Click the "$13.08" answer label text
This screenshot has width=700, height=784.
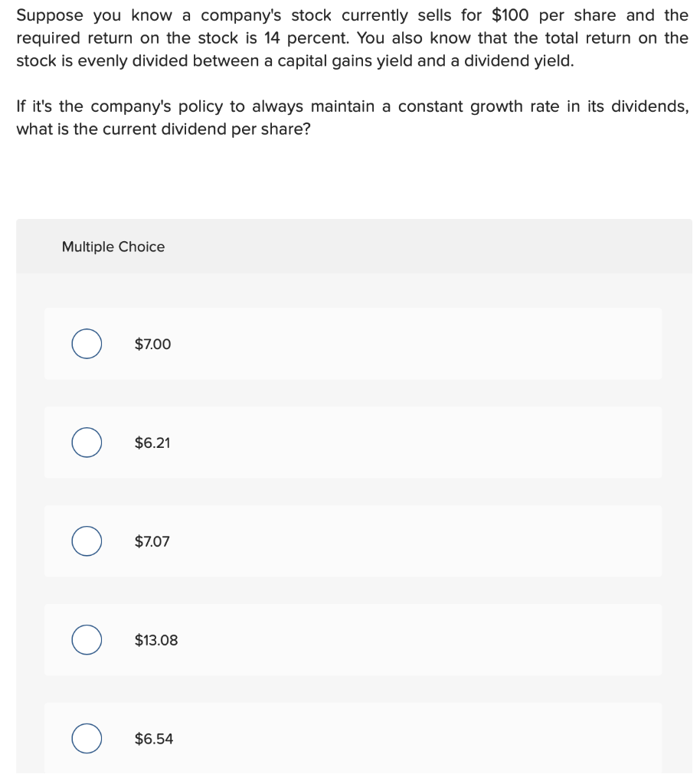[155, 640]
